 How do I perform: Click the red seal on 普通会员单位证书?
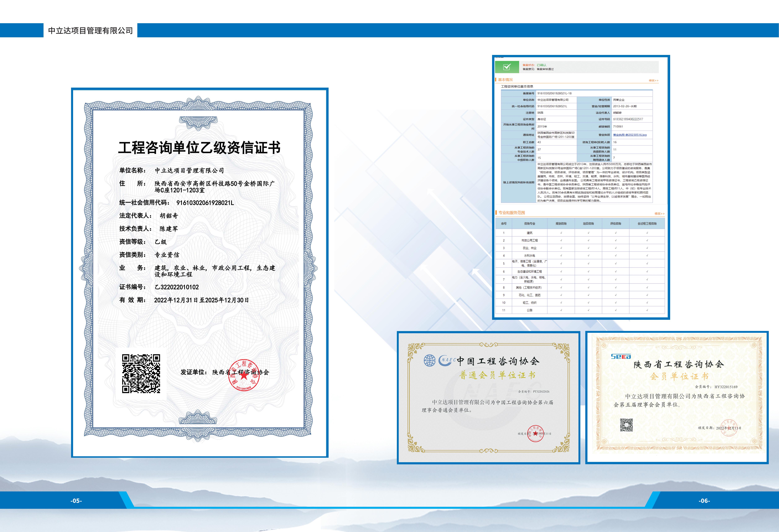pos(536,433)
